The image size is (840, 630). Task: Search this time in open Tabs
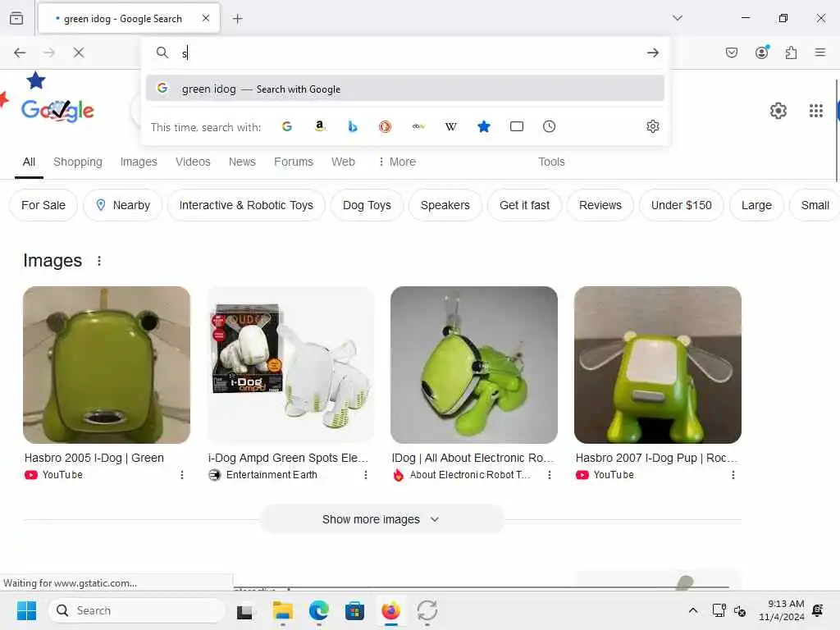pyautogui.click(x=517, y=126)
